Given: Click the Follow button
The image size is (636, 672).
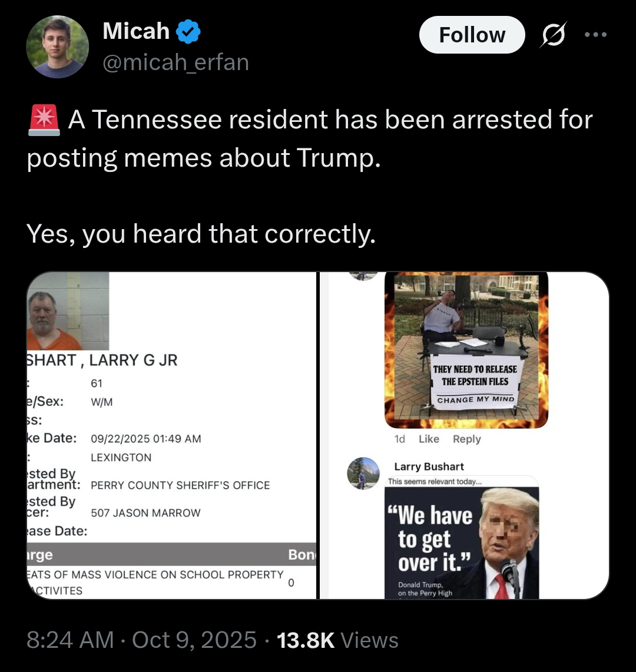Looking at the screenshot, I should 472,35.
